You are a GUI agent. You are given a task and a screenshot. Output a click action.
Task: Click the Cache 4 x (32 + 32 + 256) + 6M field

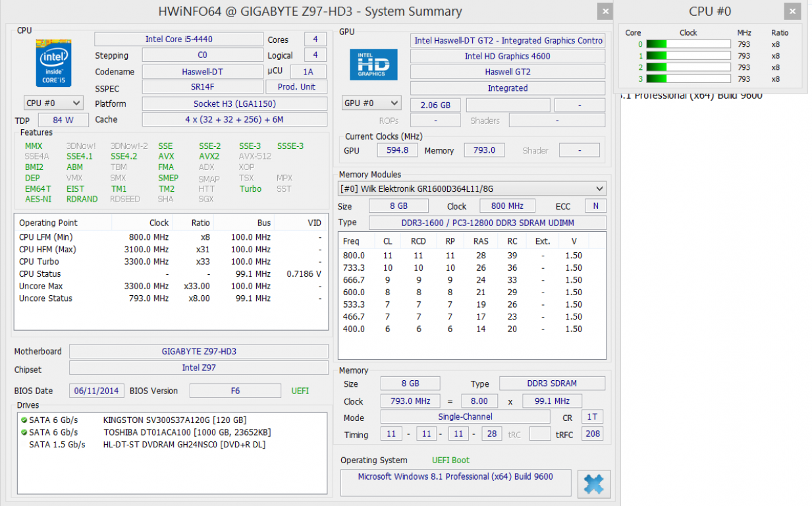pos(234,119)
